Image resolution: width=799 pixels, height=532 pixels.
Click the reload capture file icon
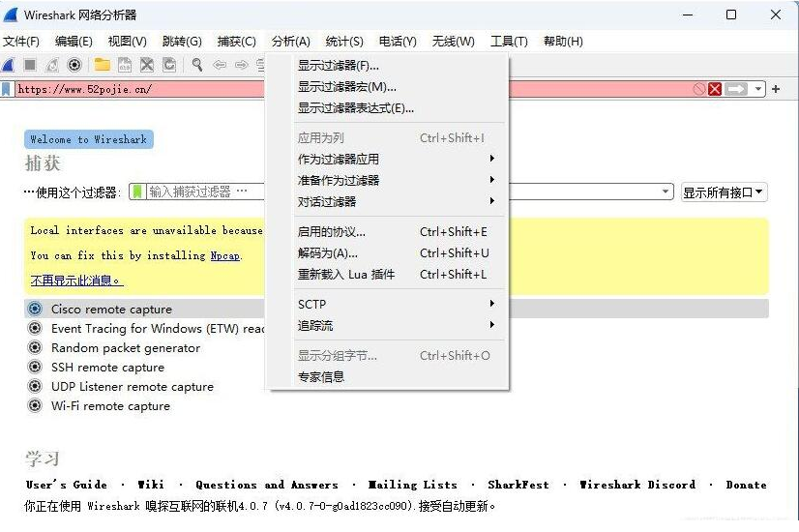tap(169, 65)
